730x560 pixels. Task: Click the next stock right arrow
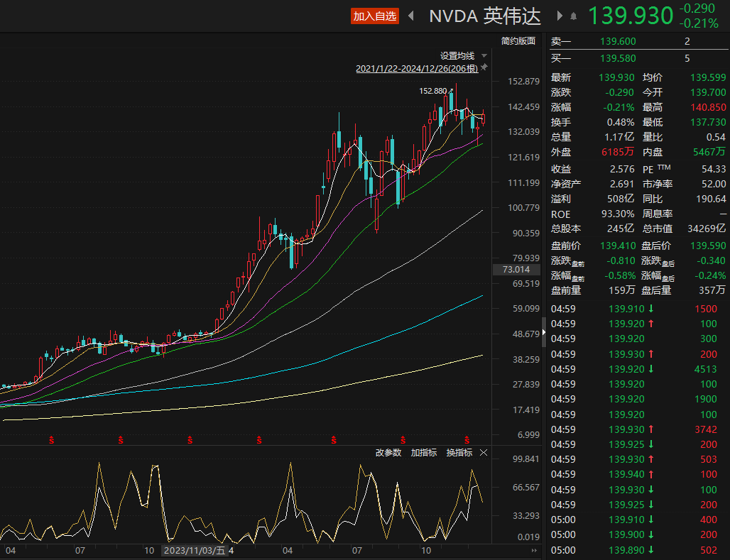tap(560, 16)
